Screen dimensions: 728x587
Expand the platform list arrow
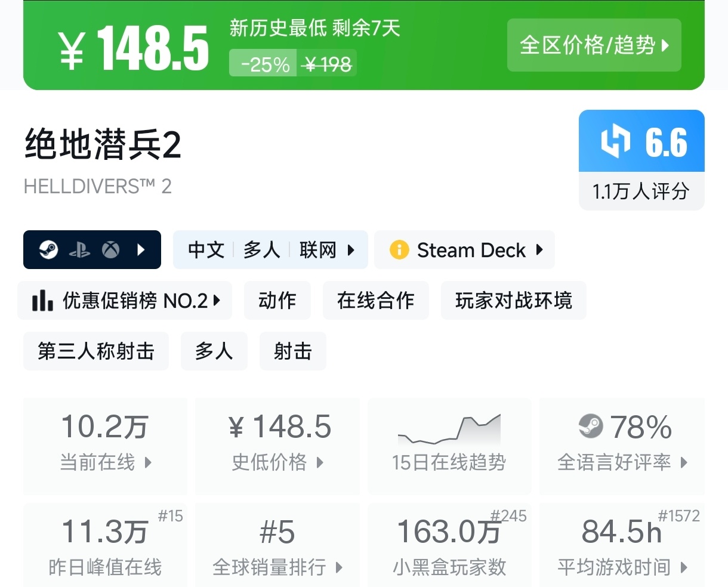(x=141, y=250)
